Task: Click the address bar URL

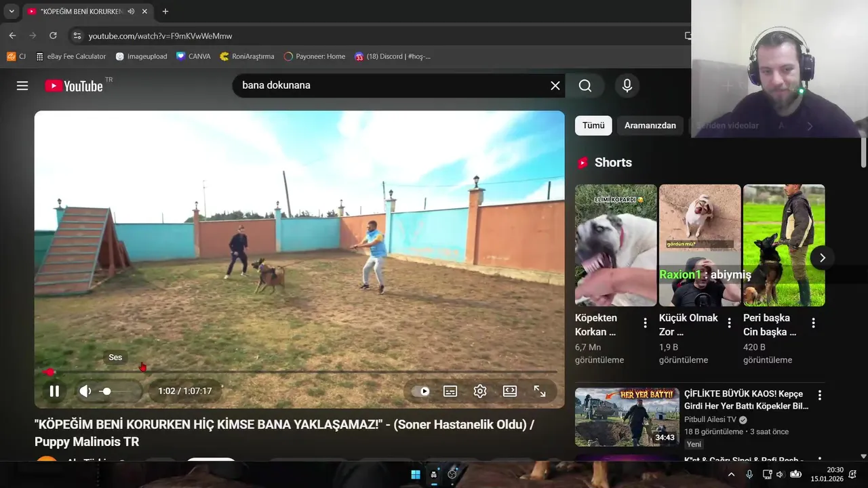Action: (x=160, y=36)
